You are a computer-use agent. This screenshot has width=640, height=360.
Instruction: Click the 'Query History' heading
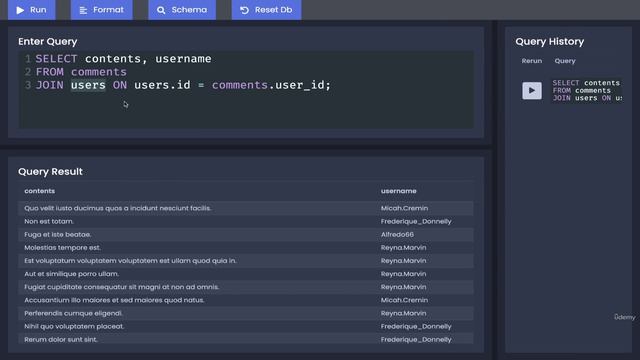point(549,41)
